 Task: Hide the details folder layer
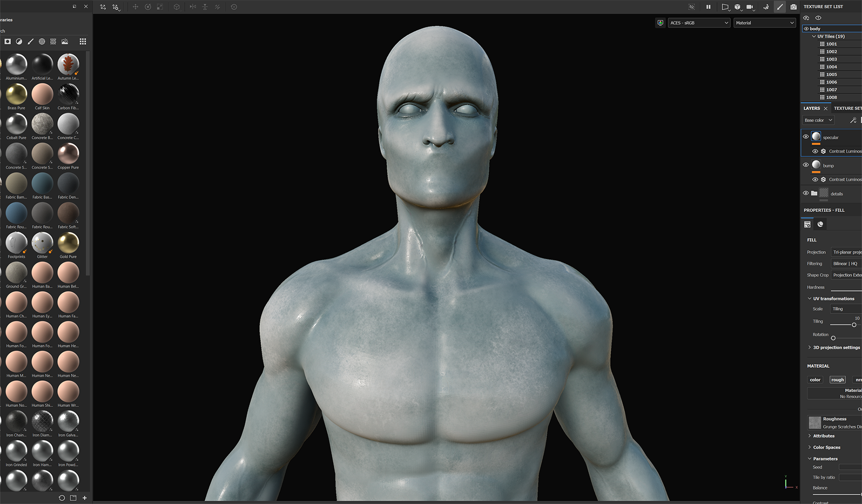click(x=806, y=193)
